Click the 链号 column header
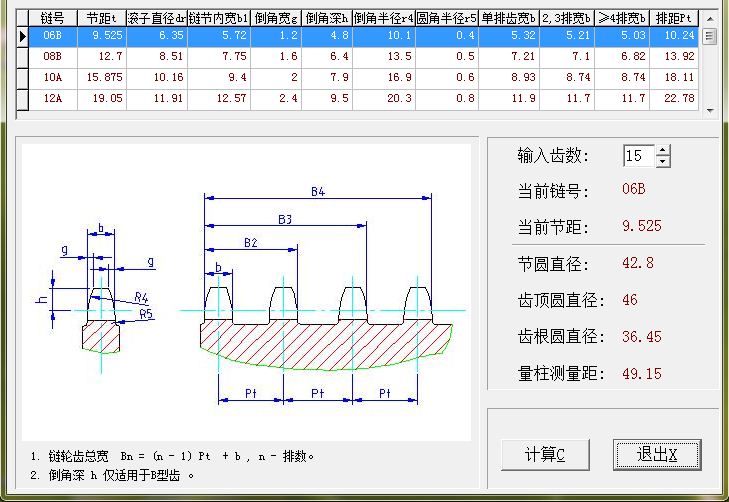The height and width of the screenshot is (502, 729). 53,19
